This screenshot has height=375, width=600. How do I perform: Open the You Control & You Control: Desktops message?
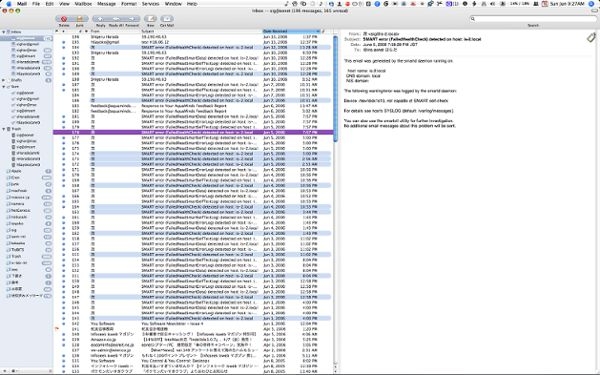[192, 361]
